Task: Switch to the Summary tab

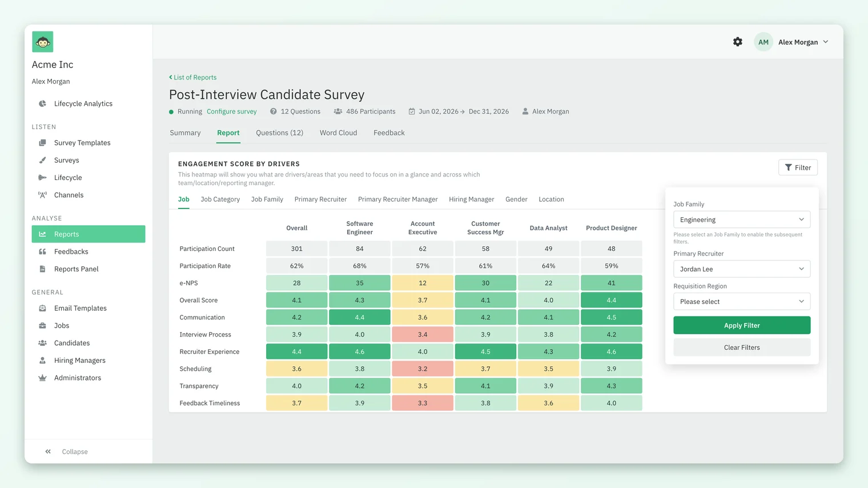Action: pyautogui.click(x=185, y=133)
